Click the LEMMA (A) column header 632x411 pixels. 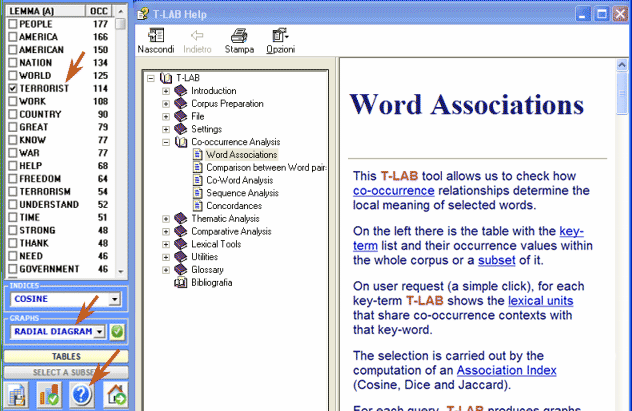tap(46, 11)
